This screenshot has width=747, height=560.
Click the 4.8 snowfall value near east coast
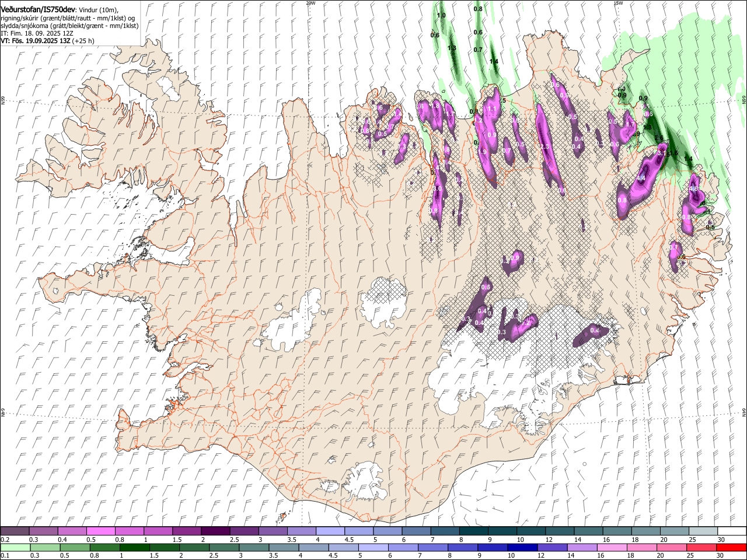pyautogui.click(x=694, y=189)
